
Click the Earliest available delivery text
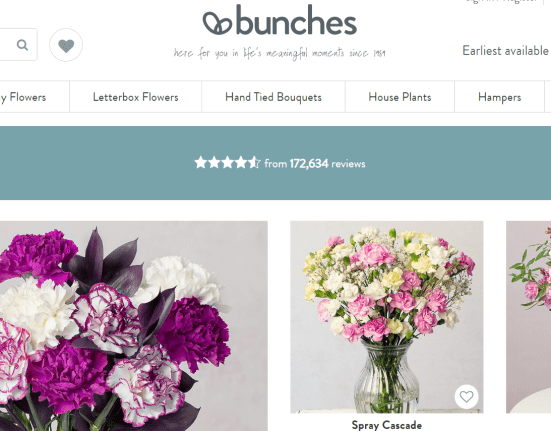coord(506,51)
